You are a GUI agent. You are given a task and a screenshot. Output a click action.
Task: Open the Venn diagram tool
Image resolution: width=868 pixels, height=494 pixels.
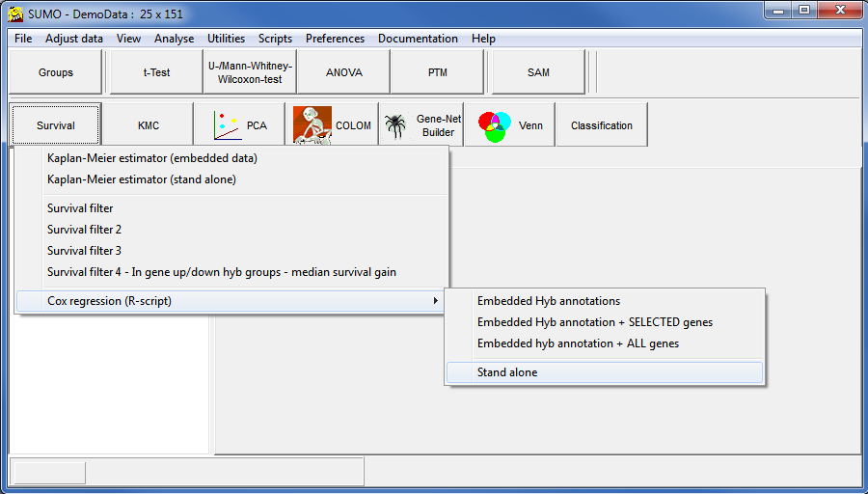click(x=509, y=125)
